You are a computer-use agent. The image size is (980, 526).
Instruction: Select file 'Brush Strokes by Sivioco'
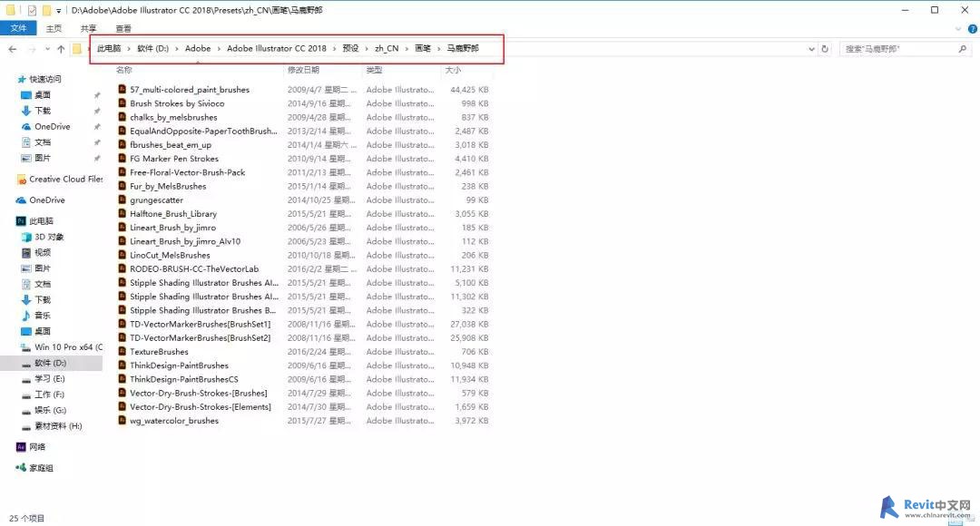coord(177,103)
